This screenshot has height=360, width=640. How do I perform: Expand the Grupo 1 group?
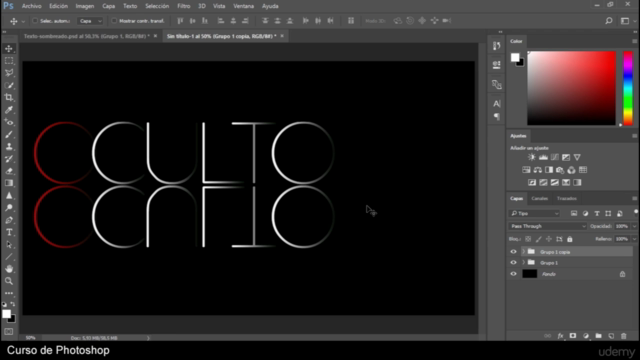point(524,263)
